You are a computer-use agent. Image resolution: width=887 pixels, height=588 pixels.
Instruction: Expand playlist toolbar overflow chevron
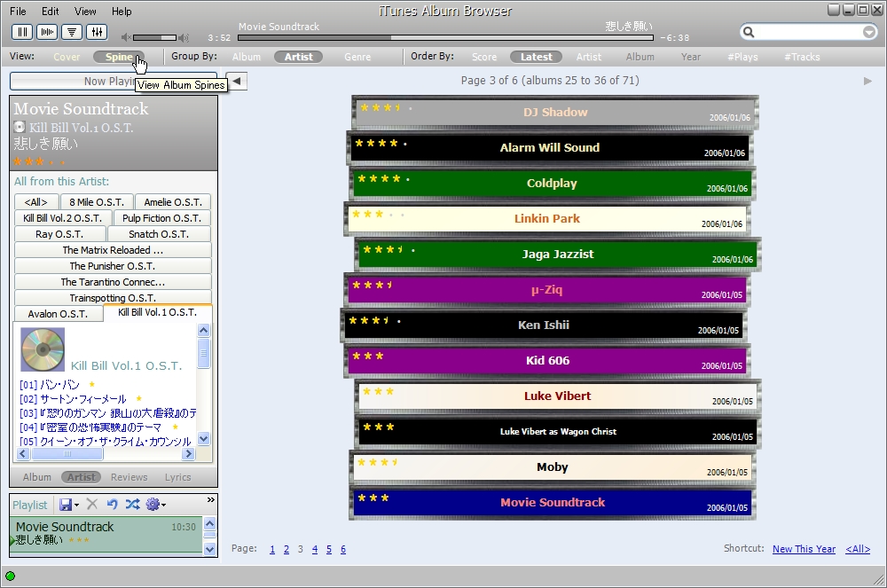click(211, 500)
